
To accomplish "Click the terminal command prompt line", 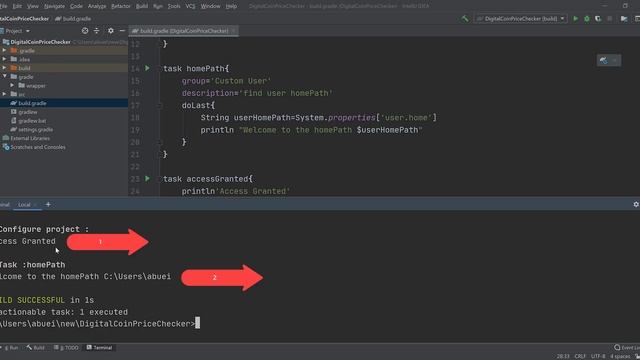I will click(x=100, y=324).
